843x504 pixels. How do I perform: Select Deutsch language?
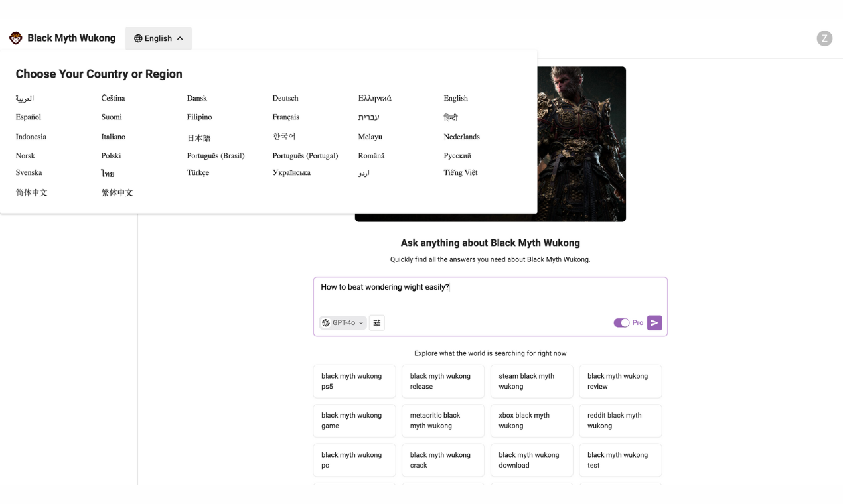285,98
